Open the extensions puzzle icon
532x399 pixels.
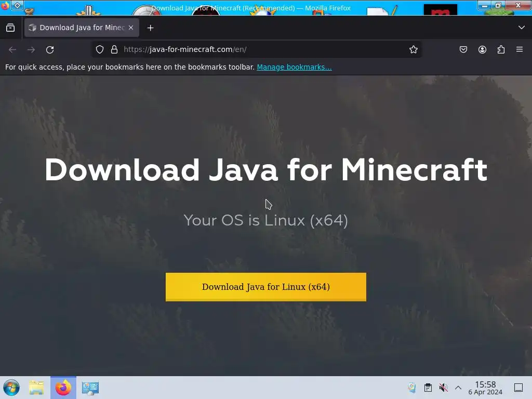click(x=501, y=49)
